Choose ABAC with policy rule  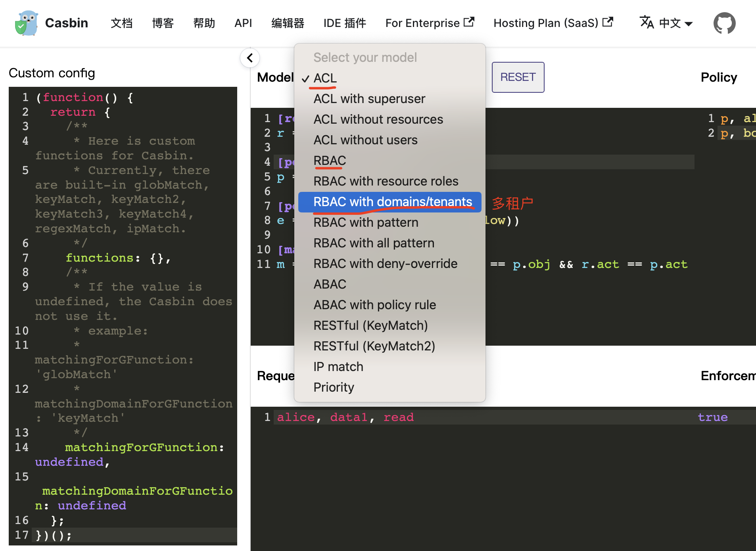[374, 305]
